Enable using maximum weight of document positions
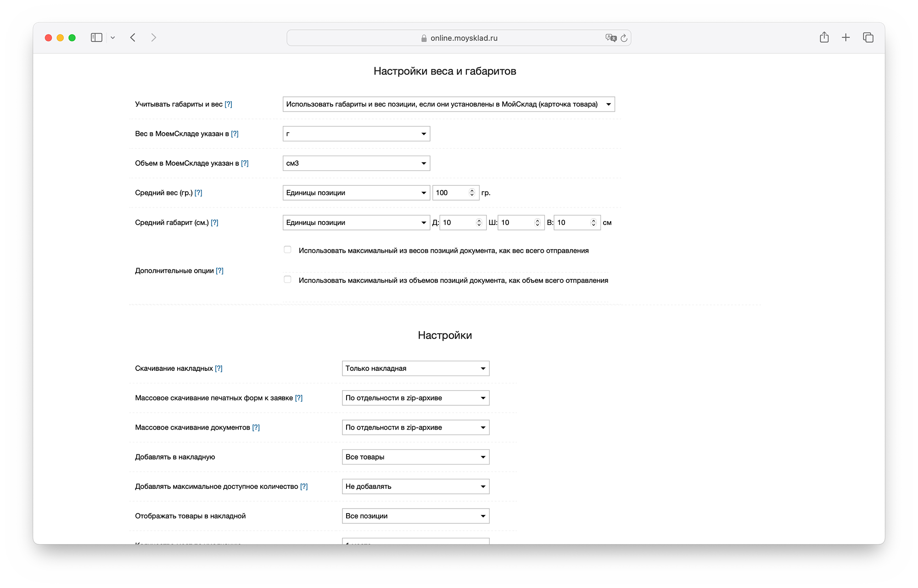Image resolution: width=918 pixels, height=588 pixels. pyautogui.click(x=287, y=250)
